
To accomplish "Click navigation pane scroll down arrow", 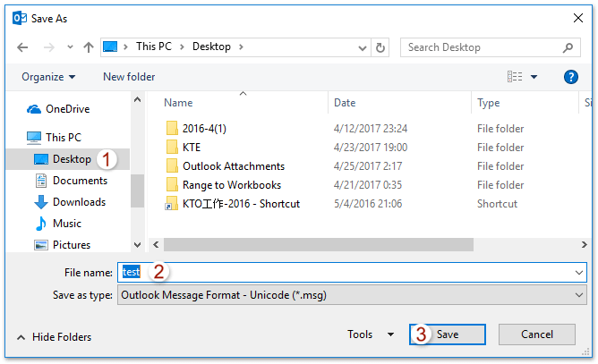I will point(137,245).
